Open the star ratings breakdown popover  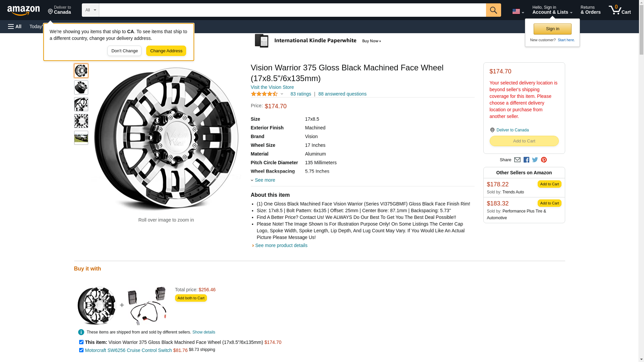pos(267,94)
